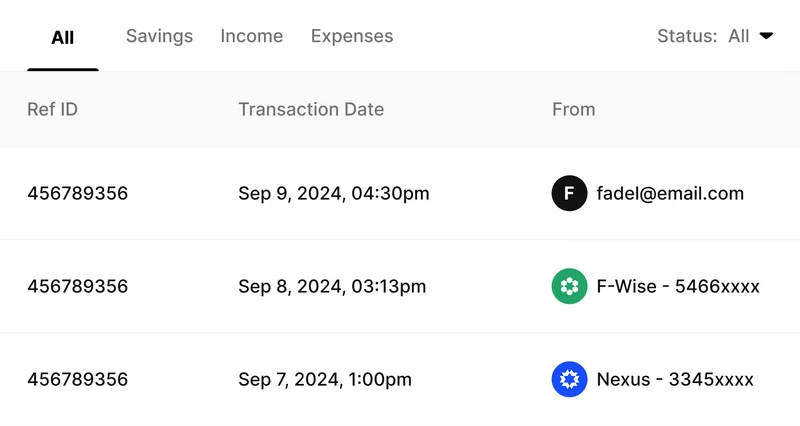The image size is (800, 426).
Task: Open sender F-Wise - 5466xxxx
Action: point(678,286)
